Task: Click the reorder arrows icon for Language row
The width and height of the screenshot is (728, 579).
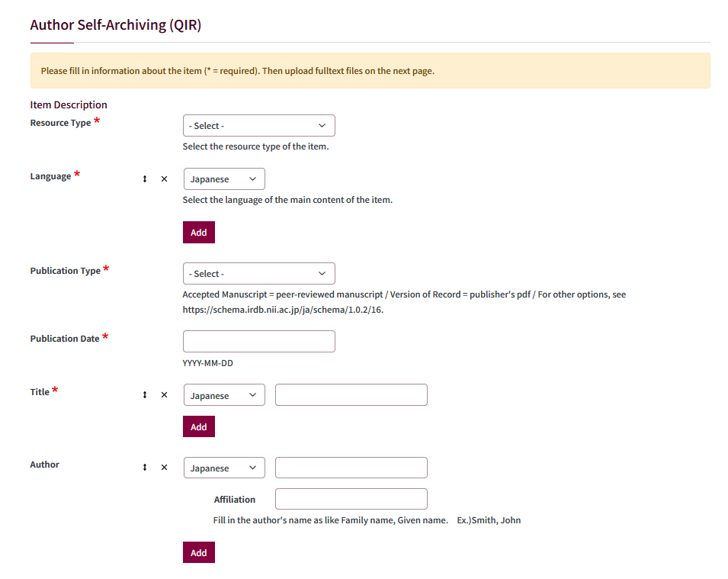Action: (x=145, y=179)
